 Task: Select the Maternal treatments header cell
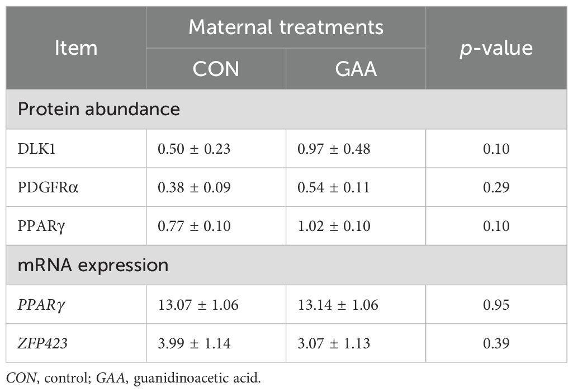click(286, 27)
